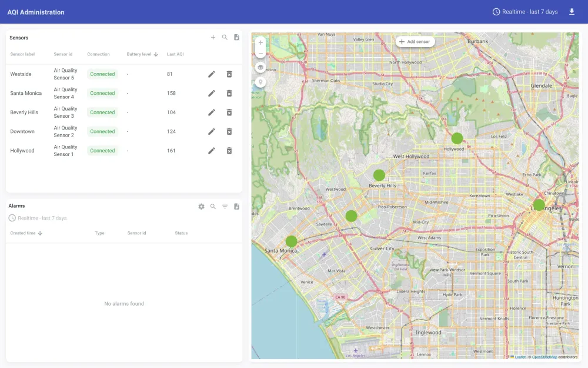Edit the Beverly Hills sensor
Image resolution: width=588 pixels, height=368 pixels.
tap(212, 112)
